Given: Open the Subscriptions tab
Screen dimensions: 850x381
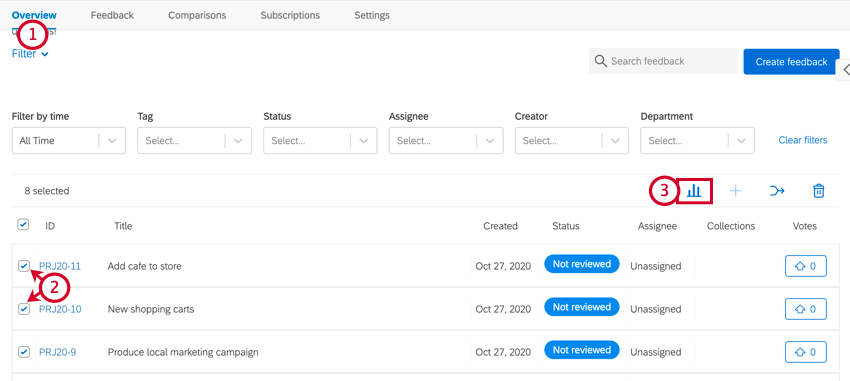Looking at the screenshot, I should [290, 15].
